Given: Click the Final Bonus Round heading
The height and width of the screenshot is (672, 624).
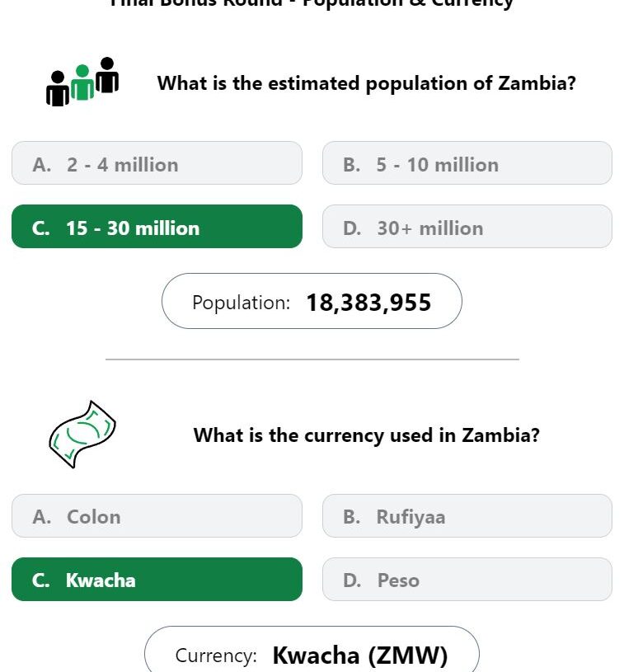Looking at the screenshot, I should coord(312,3).
